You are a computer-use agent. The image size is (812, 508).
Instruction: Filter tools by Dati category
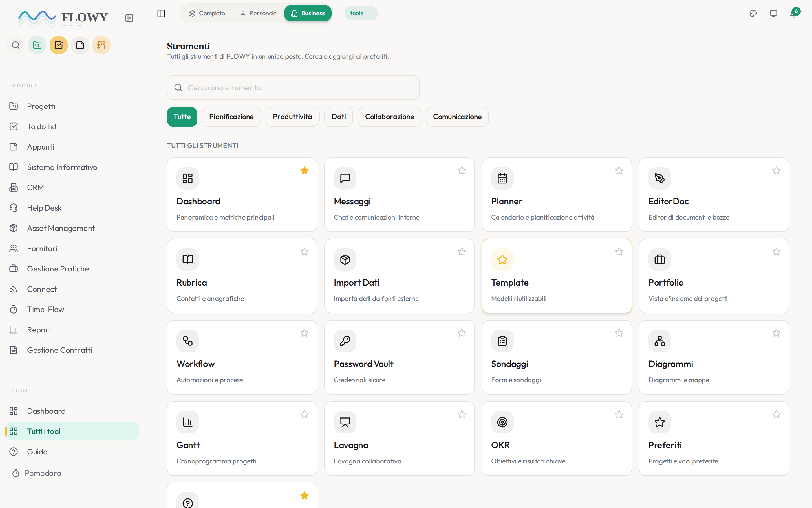[339, 117]
